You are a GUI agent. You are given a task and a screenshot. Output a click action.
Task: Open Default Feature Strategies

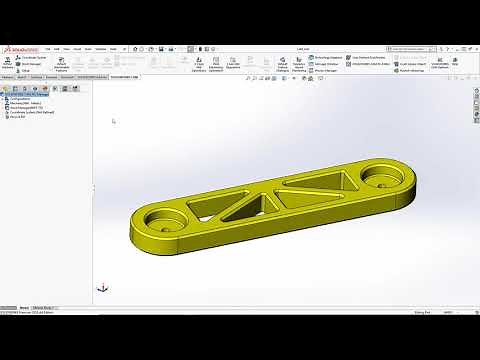pos(282,64)
